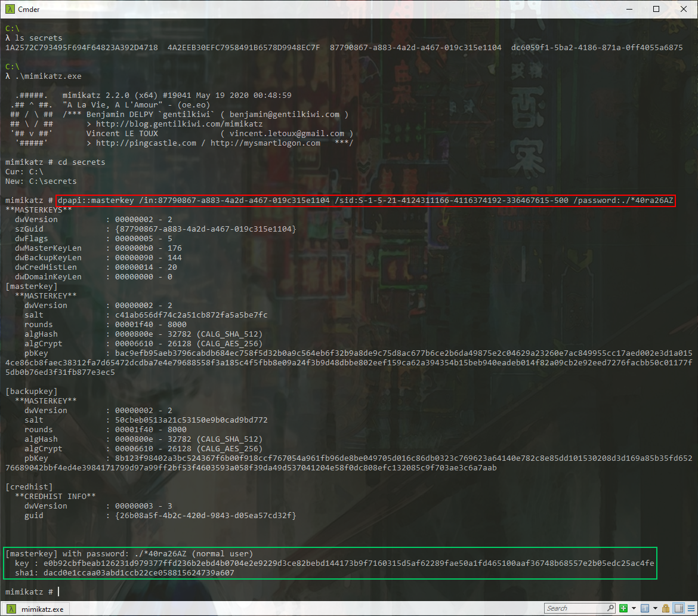Toggle the padlock to lock the console
Screen dimensions: 698x616
click(x=665, y=608)
